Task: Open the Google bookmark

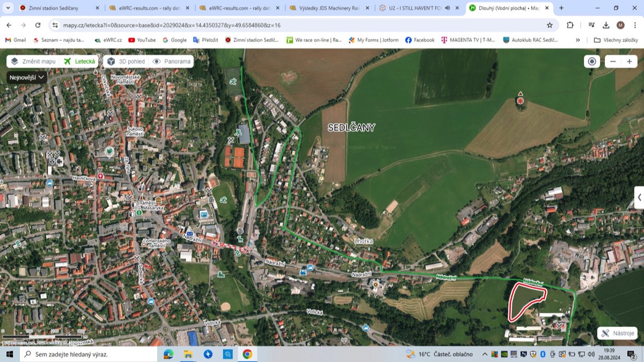Action: click(x=174, y=40)
